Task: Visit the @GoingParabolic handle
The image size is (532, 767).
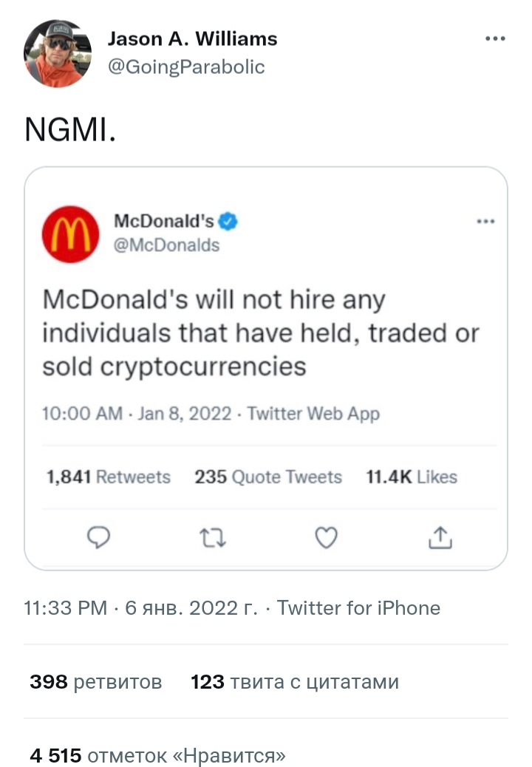Action: tap(185, 67)
